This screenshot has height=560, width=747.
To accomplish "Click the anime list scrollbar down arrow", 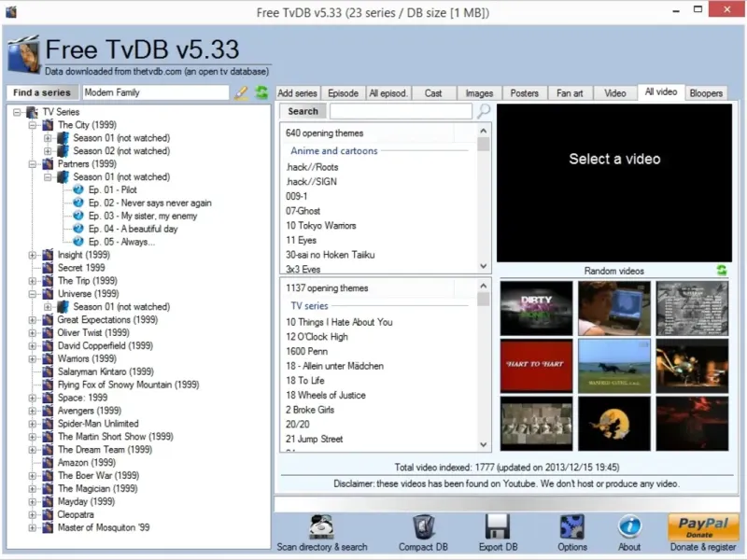I will click(x=483, y=266).
